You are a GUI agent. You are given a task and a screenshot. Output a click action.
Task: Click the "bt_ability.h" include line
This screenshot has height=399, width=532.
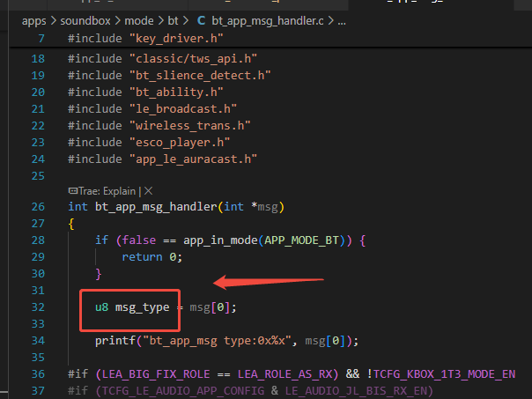pos(145,92)
